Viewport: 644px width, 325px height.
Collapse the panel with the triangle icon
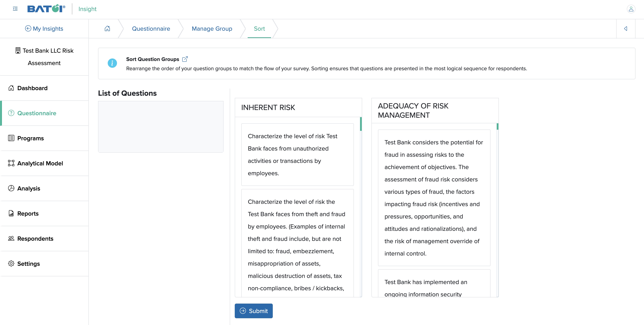[625, 29]
